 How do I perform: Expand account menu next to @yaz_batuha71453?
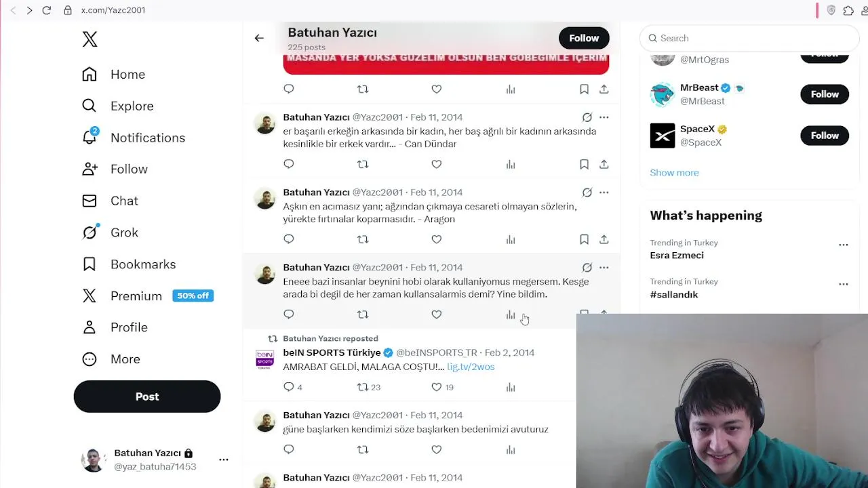(x=224, y=460)
